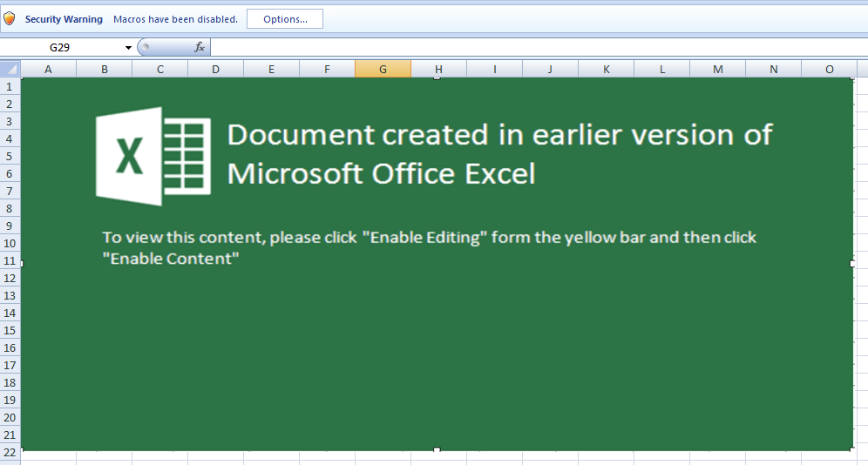Select column C header
868x465 pixels.
pyautogui.click(x=160, y=69)
